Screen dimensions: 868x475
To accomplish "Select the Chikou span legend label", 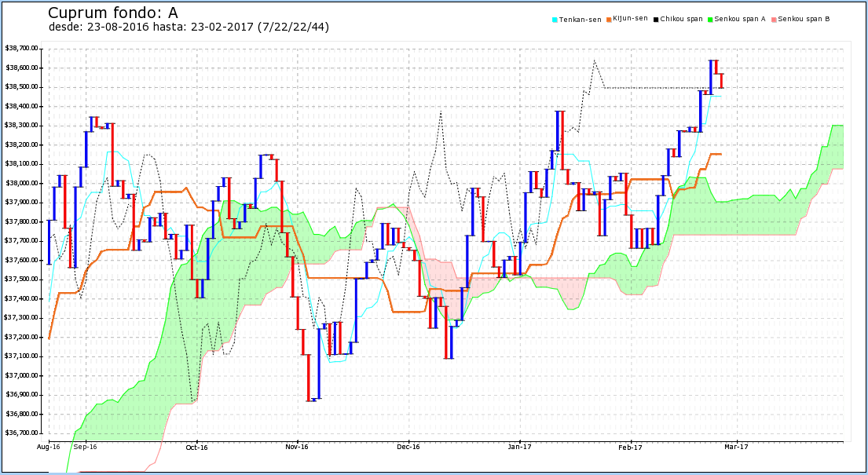I will tap(682, 19).
